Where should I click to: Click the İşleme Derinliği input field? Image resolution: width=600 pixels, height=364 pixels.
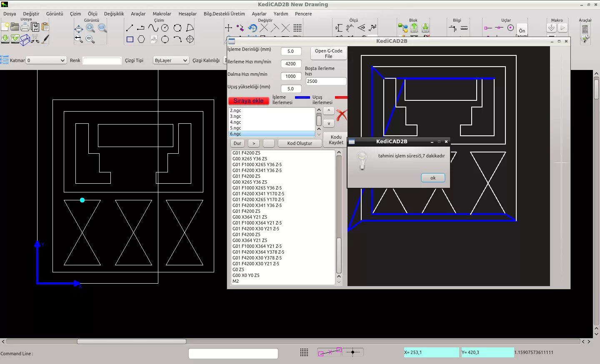[291, 51]
